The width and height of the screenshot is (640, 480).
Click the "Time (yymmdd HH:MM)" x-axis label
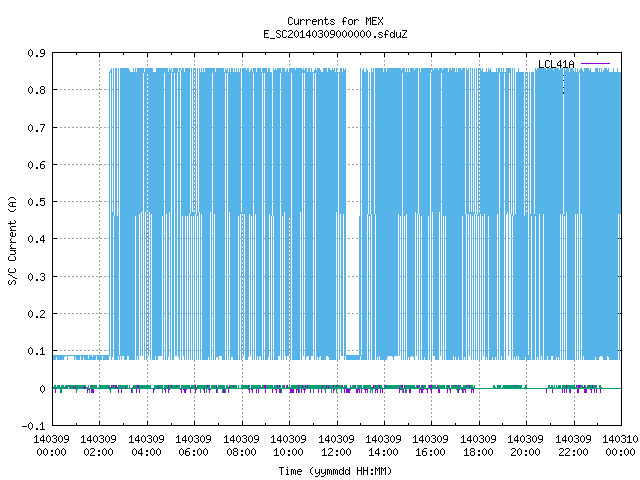pyautogui.click(x=335, y=471)
